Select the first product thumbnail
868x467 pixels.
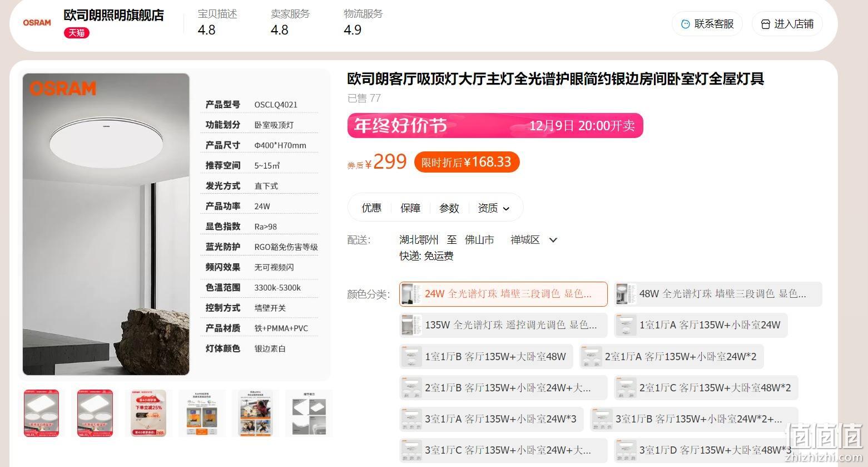coord(42,413)
